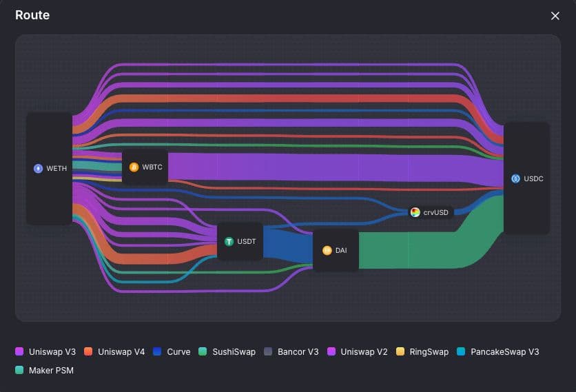Click the Uniswap V4 legend label
Image resolution: width=576 pixels, height=392 pixels.
[x=121, y=351]
